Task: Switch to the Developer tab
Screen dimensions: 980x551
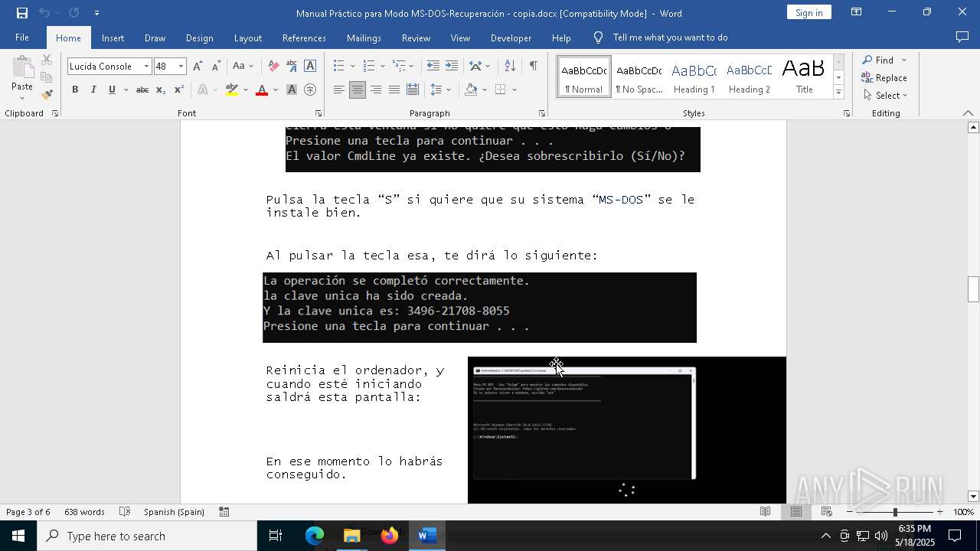Action: (511, 37)
